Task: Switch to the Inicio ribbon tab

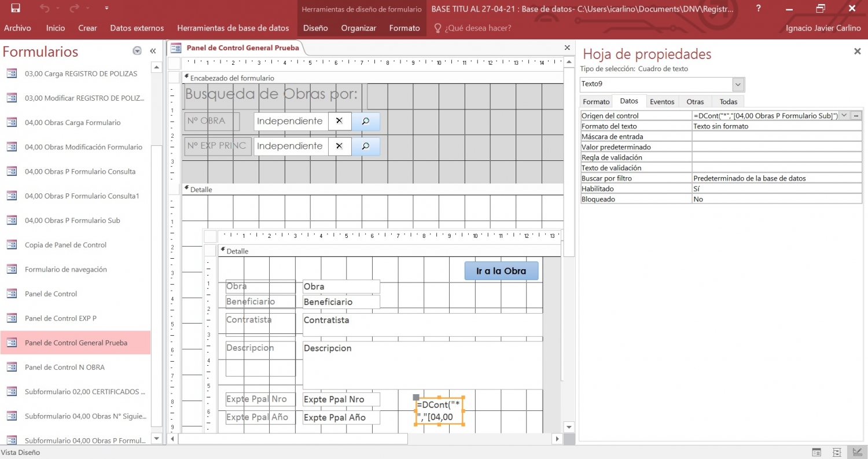Action: point(56,28)
